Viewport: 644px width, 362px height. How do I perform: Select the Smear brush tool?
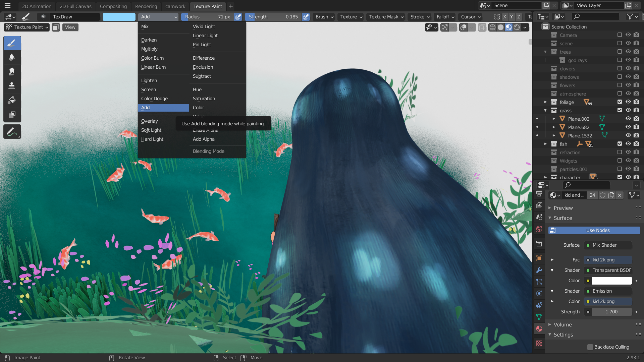coord(12,71)
